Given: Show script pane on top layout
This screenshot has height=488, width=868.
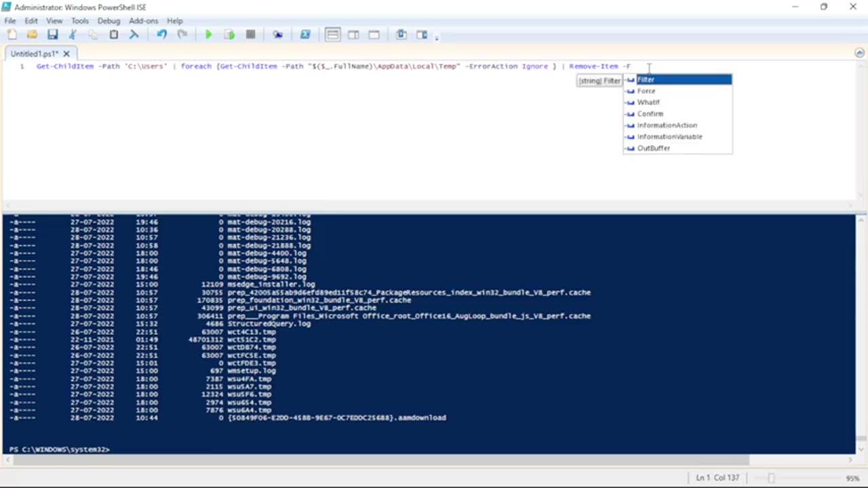Looking at the screenshot, I should coord(332,35).
